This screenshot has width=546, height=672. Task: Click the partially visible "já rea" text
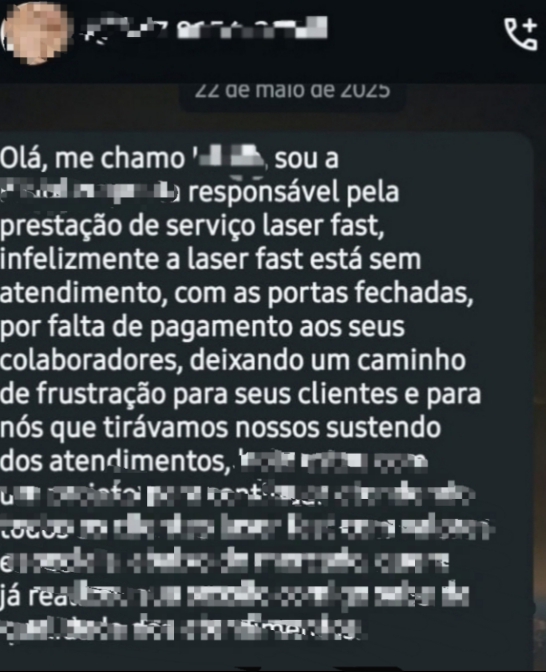pyautogui.click(x=38, y=597)
